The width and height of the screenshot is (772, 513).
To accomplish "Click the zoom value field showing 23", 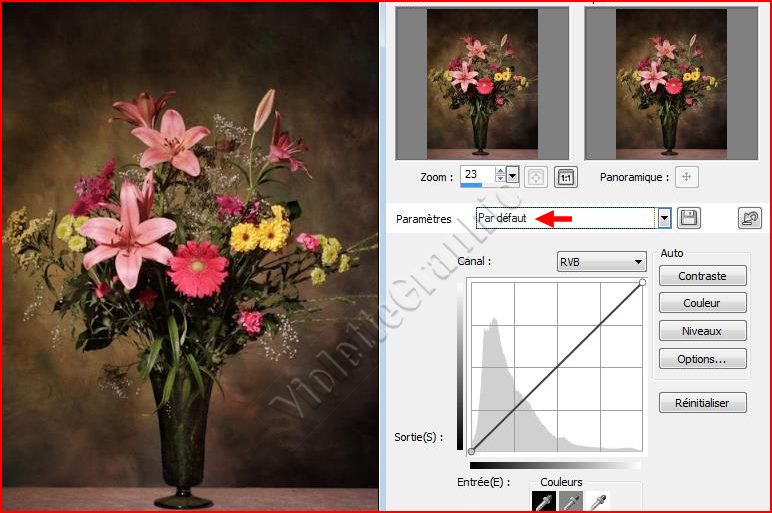I will [476, 176].
